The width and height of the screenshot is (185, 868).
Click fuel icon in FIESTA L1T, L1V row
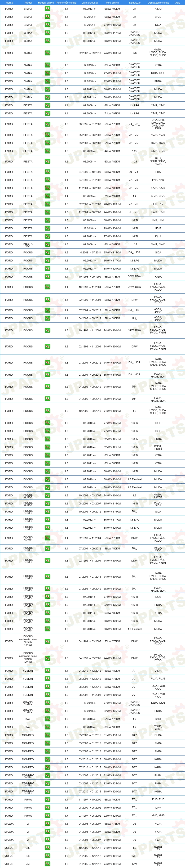point(47,204)
